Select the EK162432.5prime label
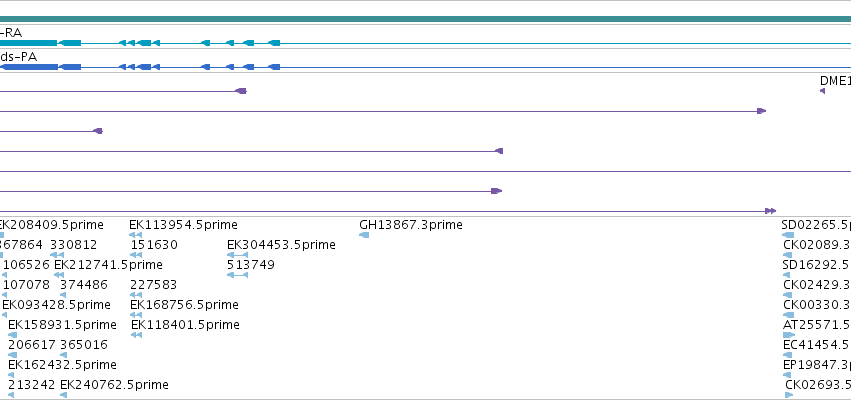 tap(62, 365)
